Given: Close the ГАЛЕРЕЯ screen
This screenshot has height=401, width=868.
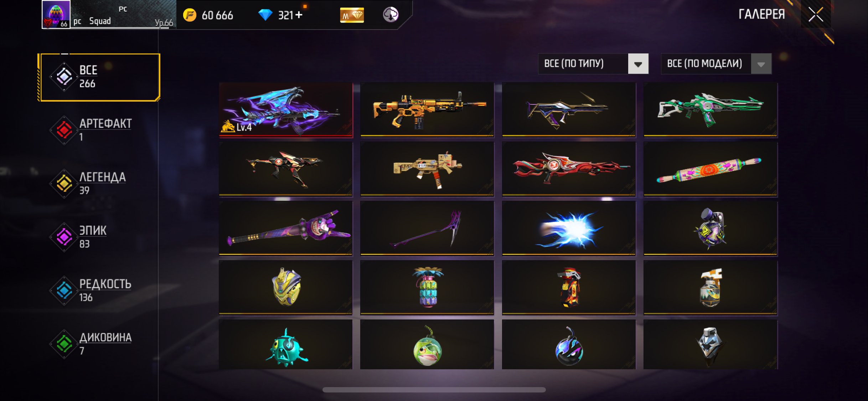Looking at the screenshot, I should (x=816, y=14).
